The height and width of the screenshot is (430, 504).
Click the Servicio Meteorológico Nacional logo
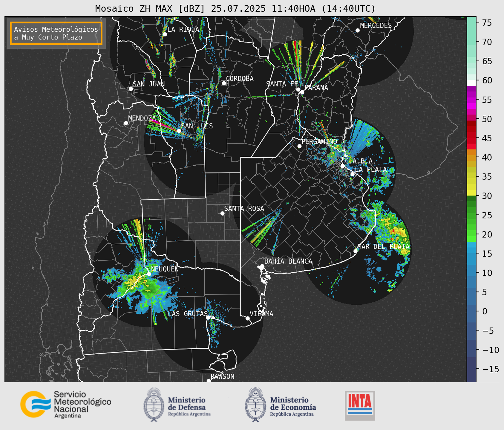click(65, 404)
